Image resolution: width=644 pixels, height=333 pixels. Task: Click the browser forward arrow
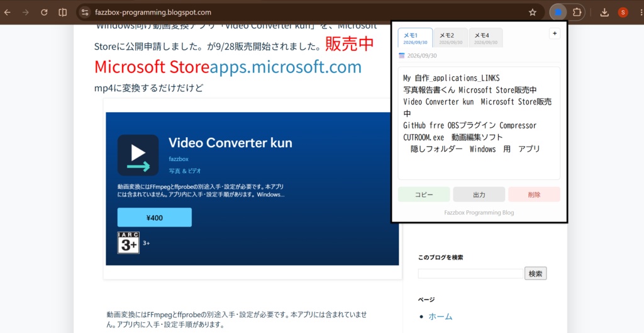[26, 13]
